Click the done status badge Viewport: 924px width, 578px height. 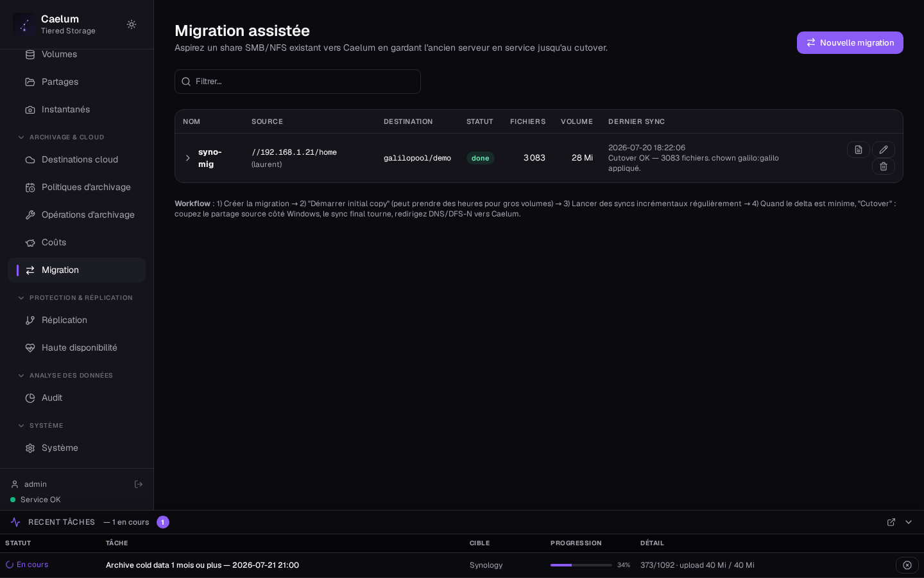pyautogui.click(x=481, y=158)
